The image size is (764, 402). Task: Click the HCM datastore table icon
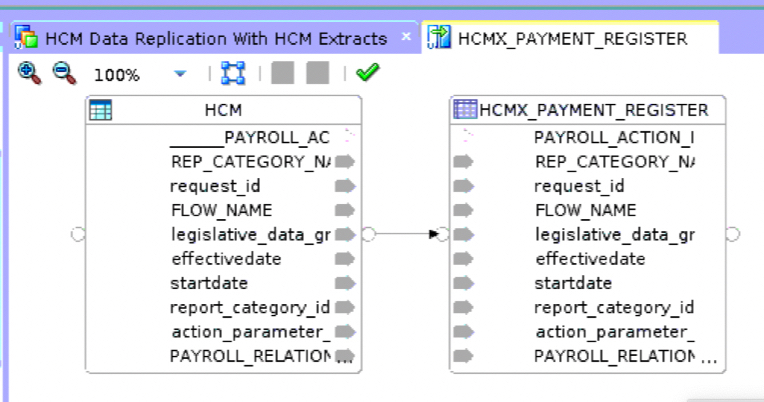(x=101, y=110)
